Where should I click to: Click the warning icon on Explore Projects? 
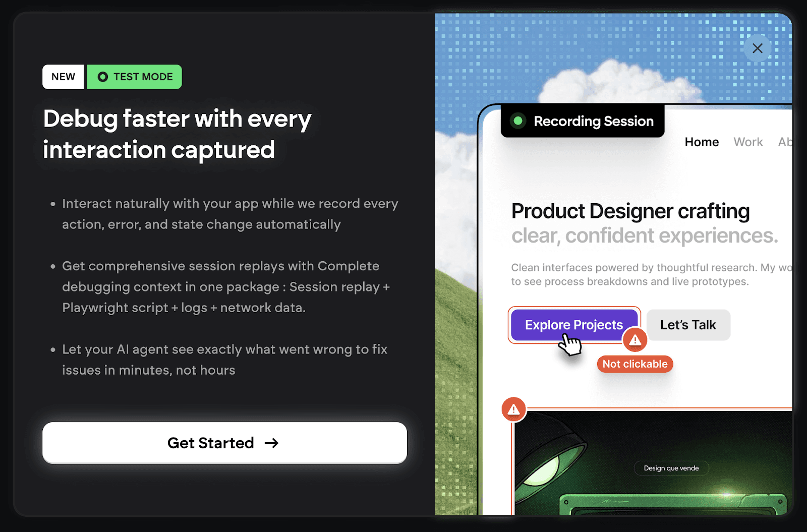(636, 340)
